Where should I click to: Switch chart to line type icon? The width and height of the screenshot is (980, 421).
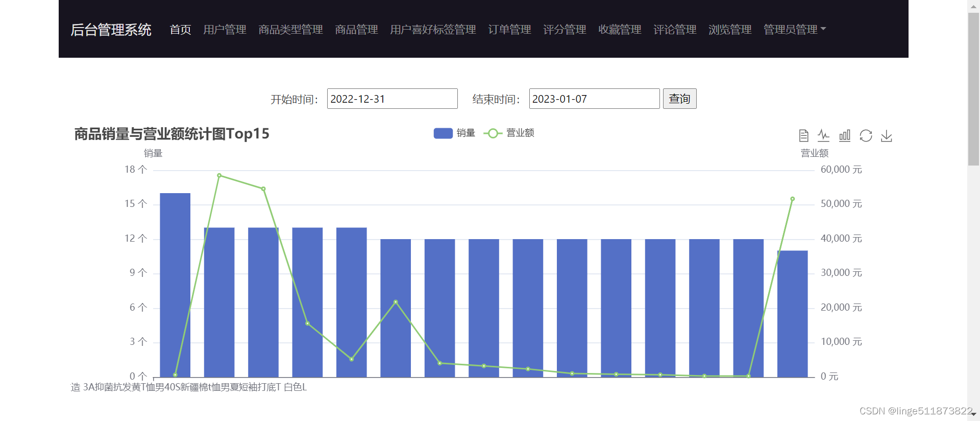[x=823, y=135]
